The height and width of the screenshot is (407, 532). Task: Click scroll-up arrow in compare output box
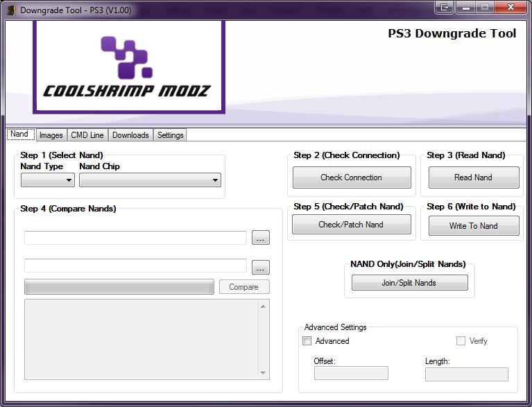pyautogui.click(x=264, y=306)
